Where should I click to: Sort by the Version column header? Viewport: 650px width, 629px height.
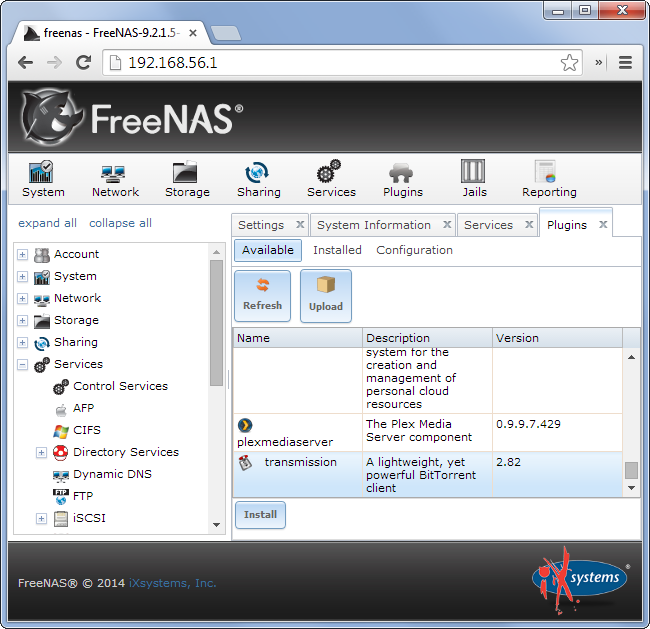coord(557,338)
